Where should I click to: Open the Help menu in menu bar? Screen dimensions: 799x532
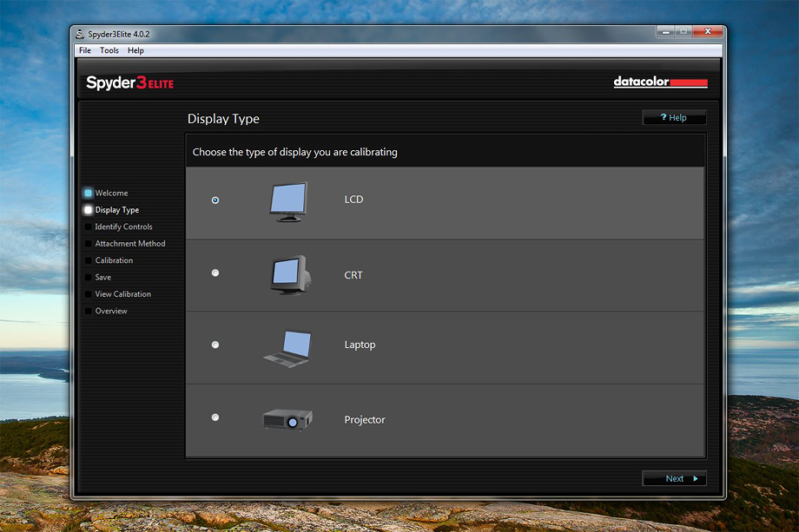click(135, 50)
